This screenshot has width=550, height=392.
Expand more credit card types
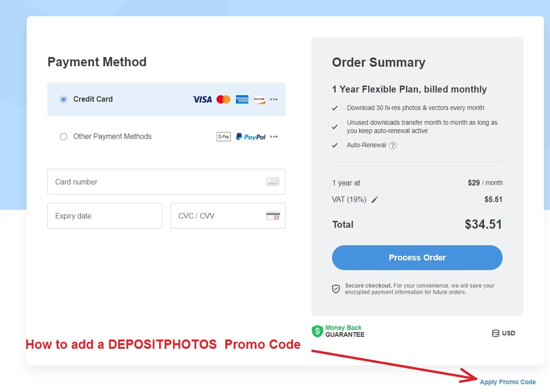point(274,99)
